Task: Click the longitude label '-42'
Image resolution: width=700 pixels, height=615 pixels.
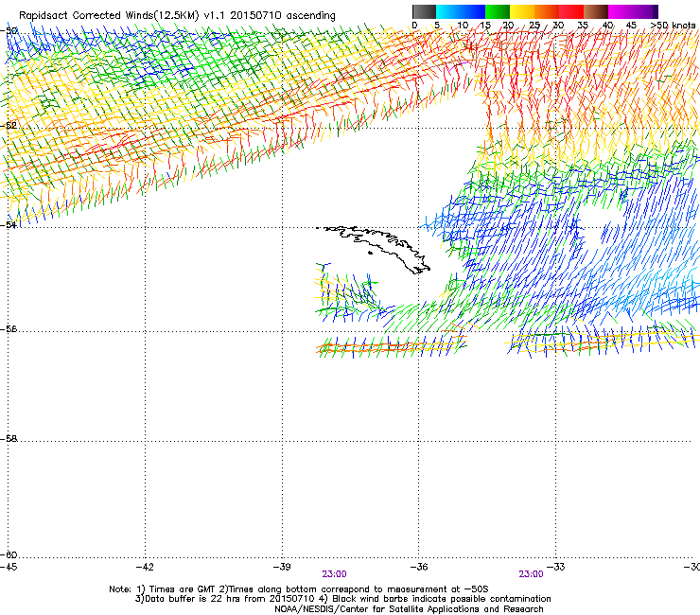Action: coord(145,567)
